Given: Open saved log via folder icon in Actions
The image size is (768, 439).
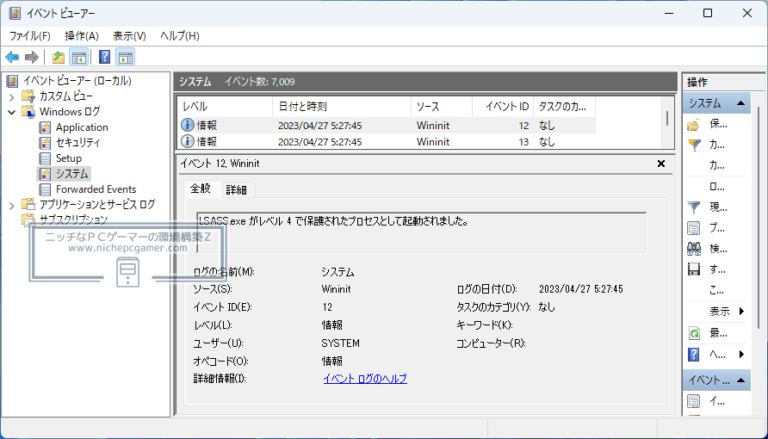Looking at the screenshot, I should click(x=693, y=125).
